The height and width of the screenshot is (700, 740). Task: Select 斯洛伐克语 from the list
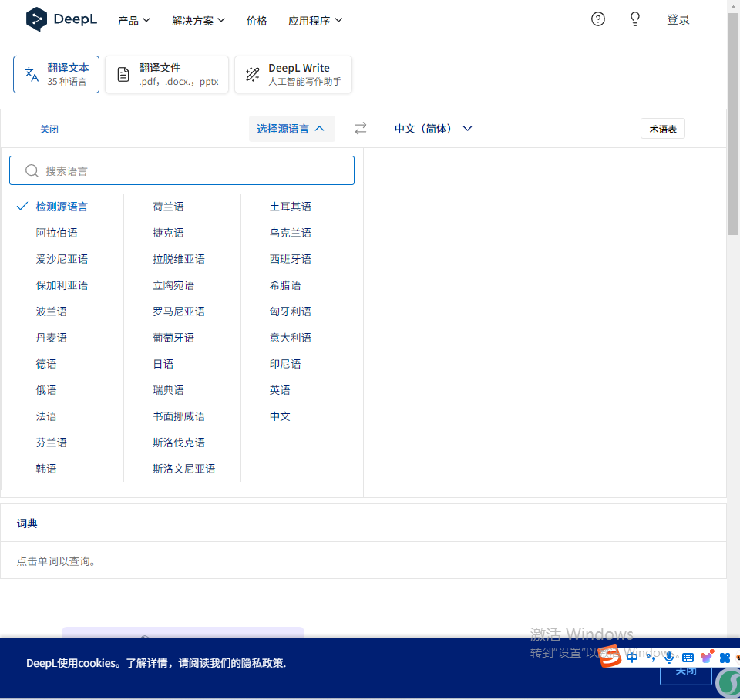tap(178, 443)
